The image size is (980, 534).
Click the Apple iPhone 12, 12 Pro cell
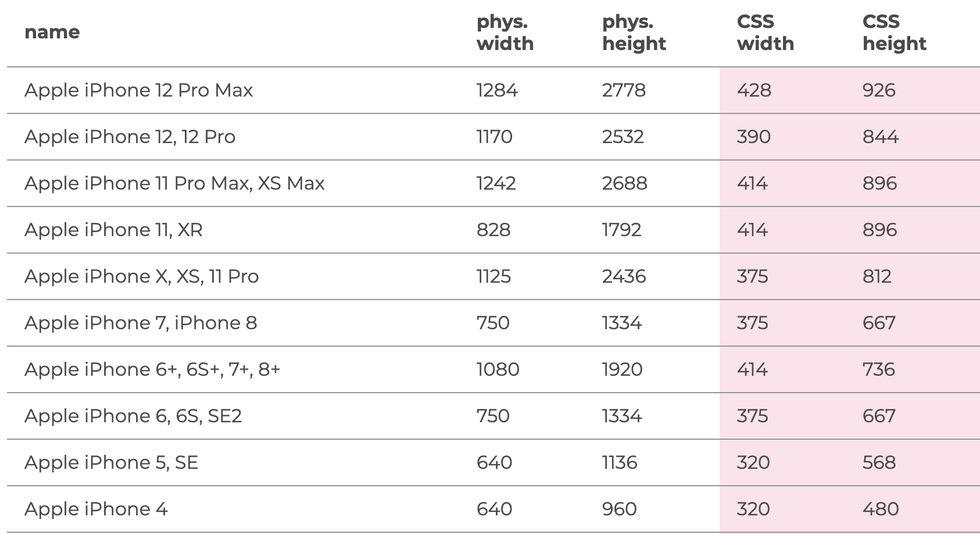(130, 137)
